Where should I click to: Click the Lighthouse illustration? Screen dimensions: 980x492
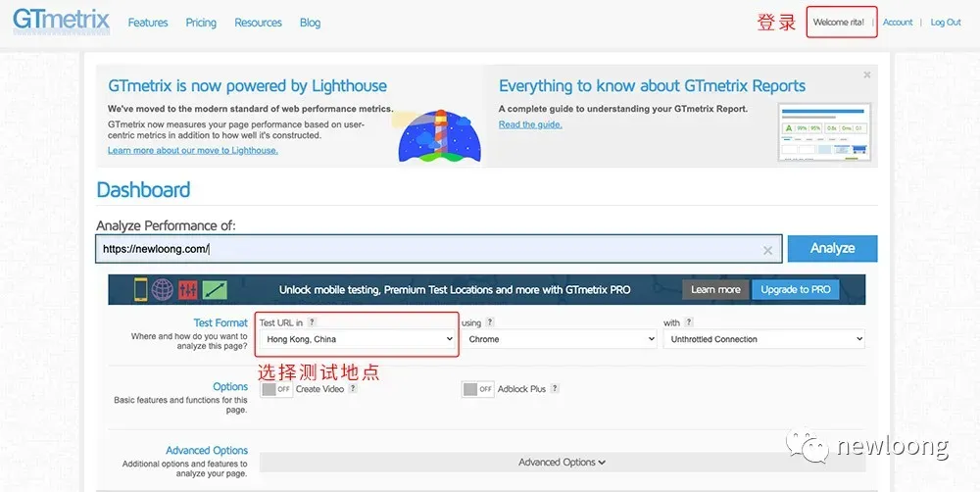440,135
